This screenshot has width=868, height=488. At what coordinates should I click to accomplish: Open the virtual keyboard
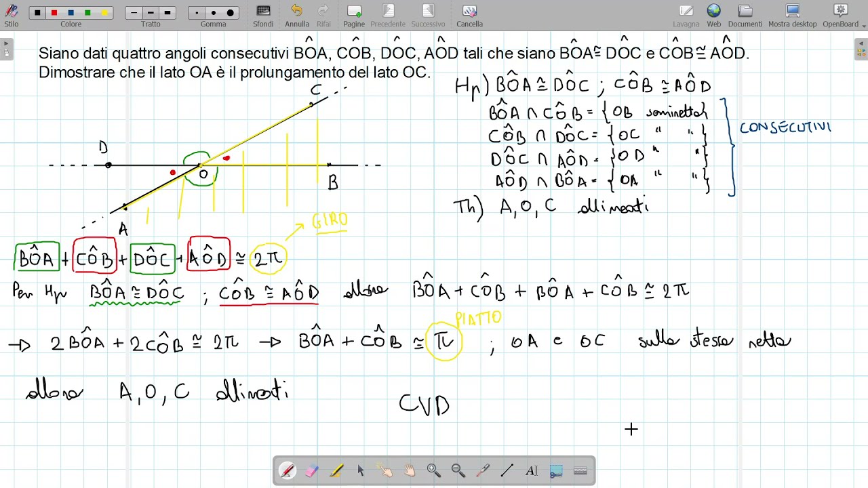pos(580,470)
